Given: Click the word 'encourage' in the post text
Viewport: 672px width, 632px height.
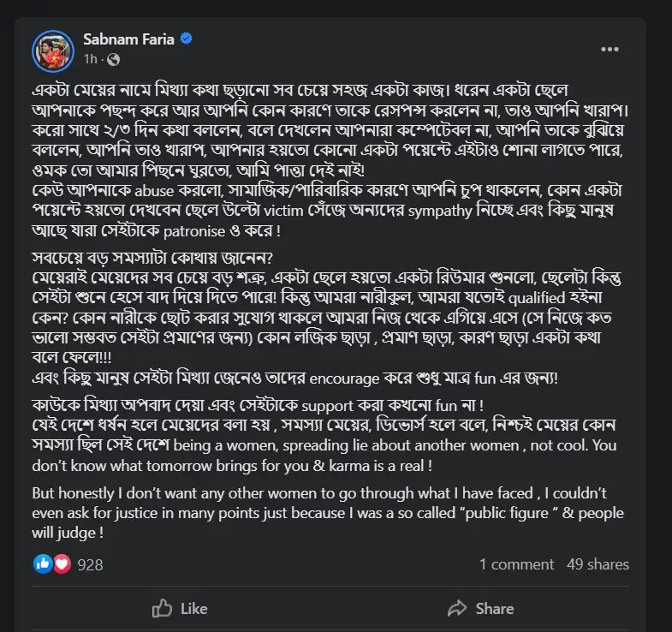Looking at the screenshot, I should 344,379.
